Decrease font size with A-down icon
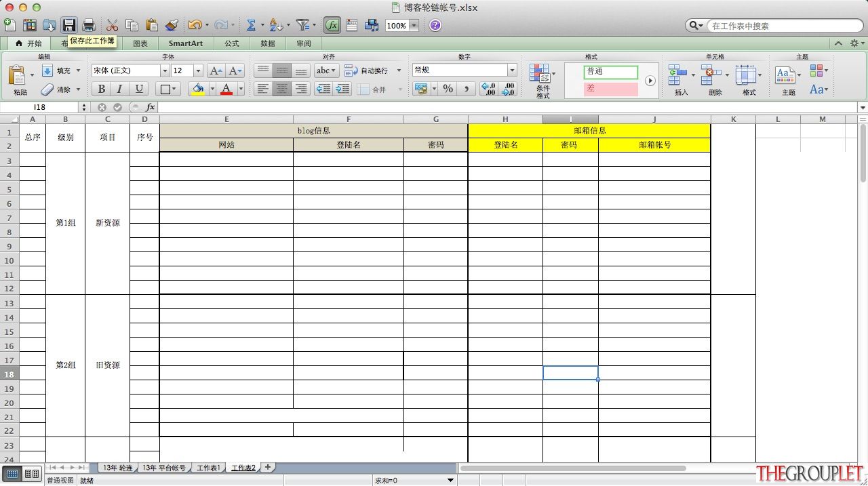The image size is (868, 486). 235,70
